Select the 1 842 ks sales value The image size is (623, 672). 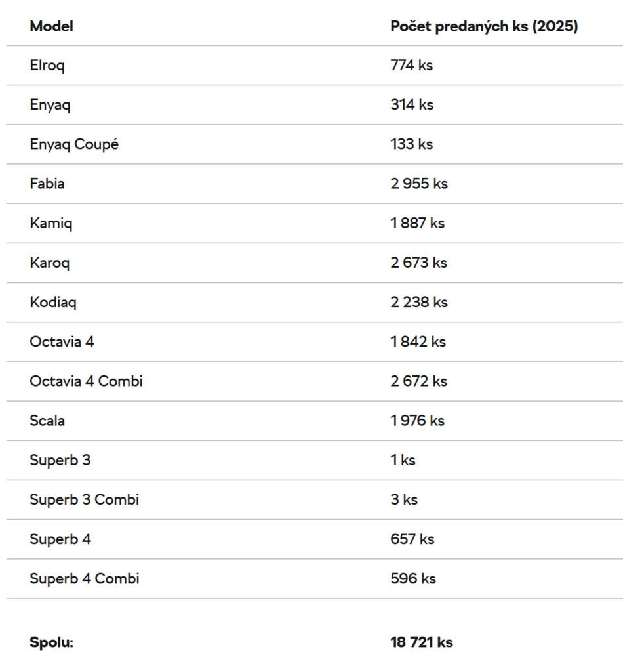point(418,342)
